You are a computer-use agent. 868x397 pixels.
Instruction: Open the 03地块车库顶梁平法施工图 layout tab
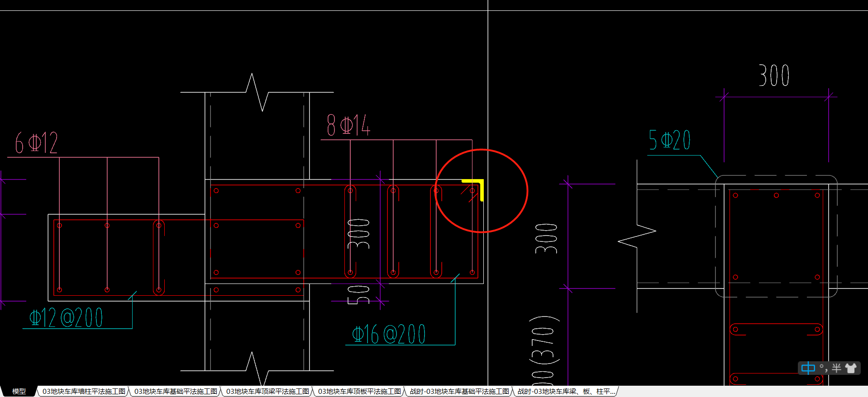click(x=267, y=391)
